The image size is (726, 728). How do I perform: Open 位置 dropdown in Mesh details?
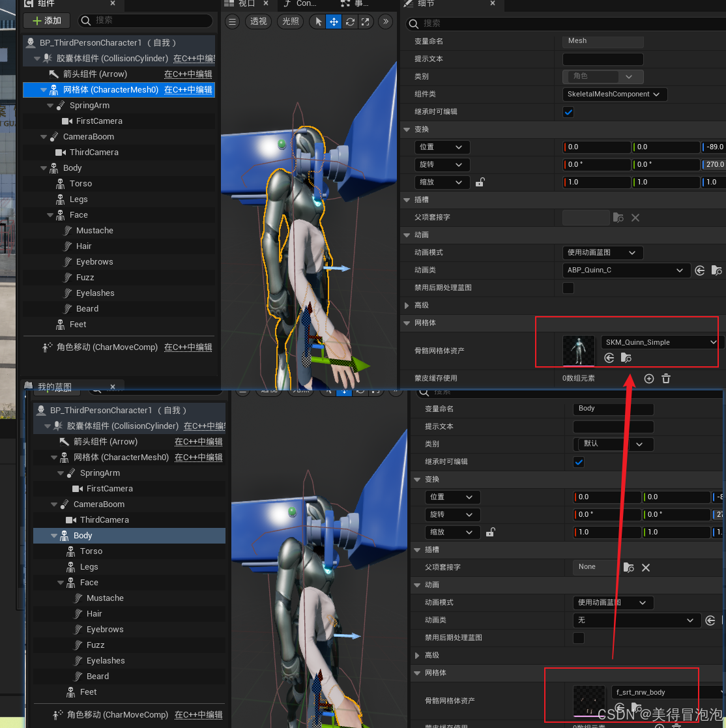point(441,147)
